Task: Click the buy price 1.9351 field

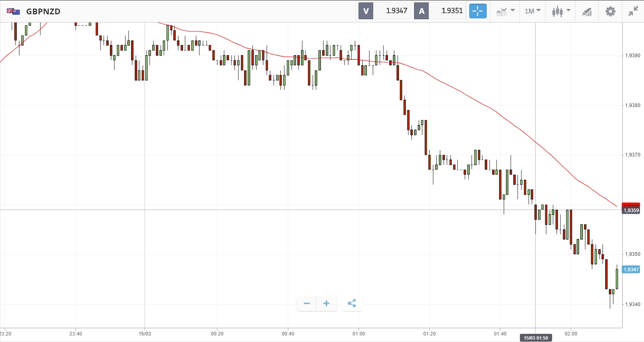Action: (448, 11)
